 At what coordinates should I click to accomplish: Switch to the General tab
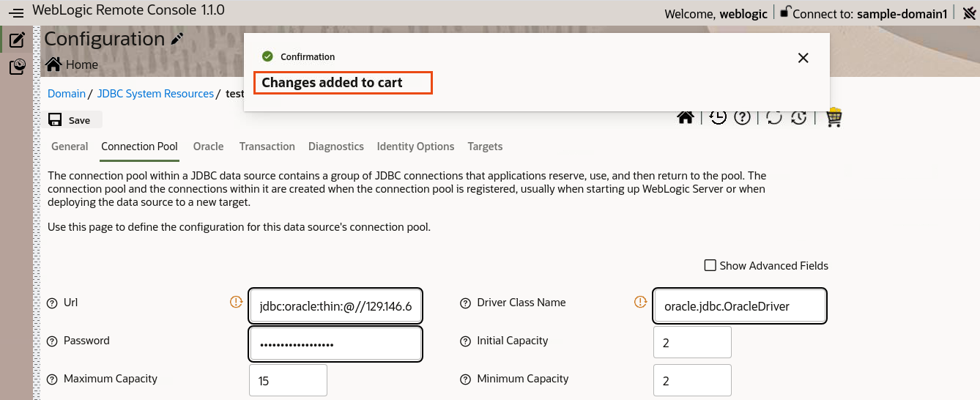pos(70,147)
